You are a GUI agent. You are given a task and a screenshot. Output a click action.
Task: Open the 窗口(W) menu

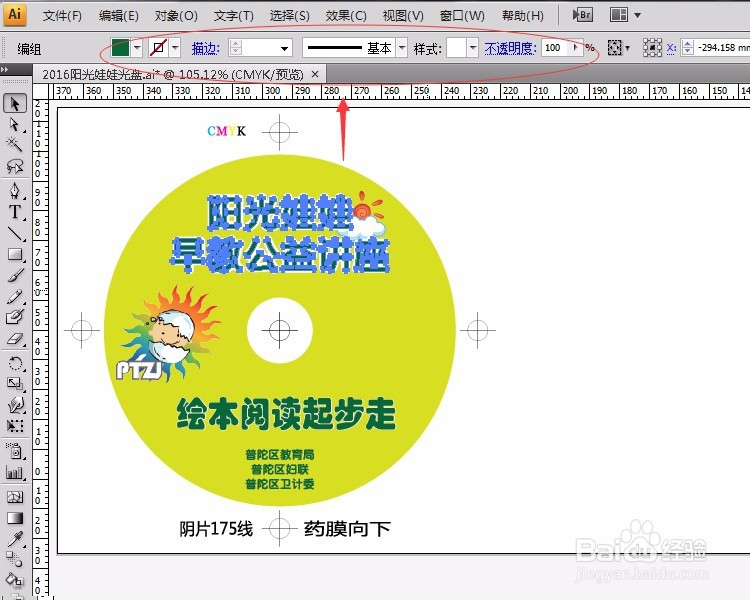pyautogui.click(x=462, y=16)
